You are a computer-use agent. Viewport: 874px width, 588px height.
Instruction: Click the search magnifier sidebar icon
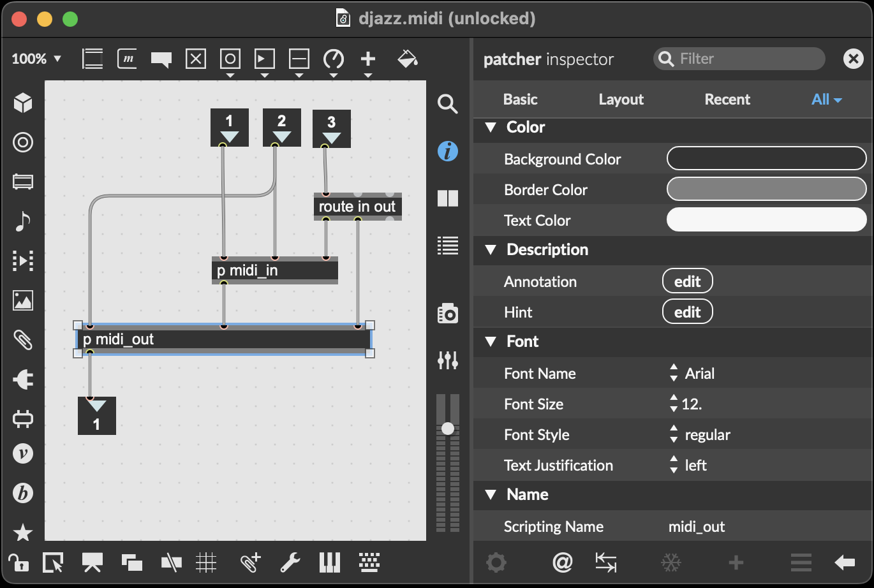coord(448,103)
